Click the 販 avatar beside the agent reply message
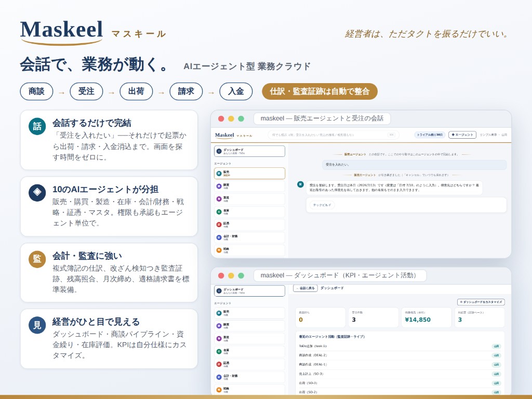Viewport: 532px width, 399px height. (x=300, y=184)
